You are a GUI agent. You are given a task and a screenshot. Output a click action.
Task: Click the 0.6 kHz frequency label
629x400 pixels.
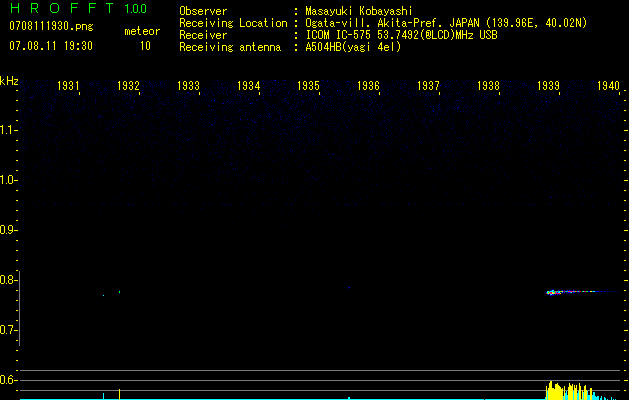point(8,380)
